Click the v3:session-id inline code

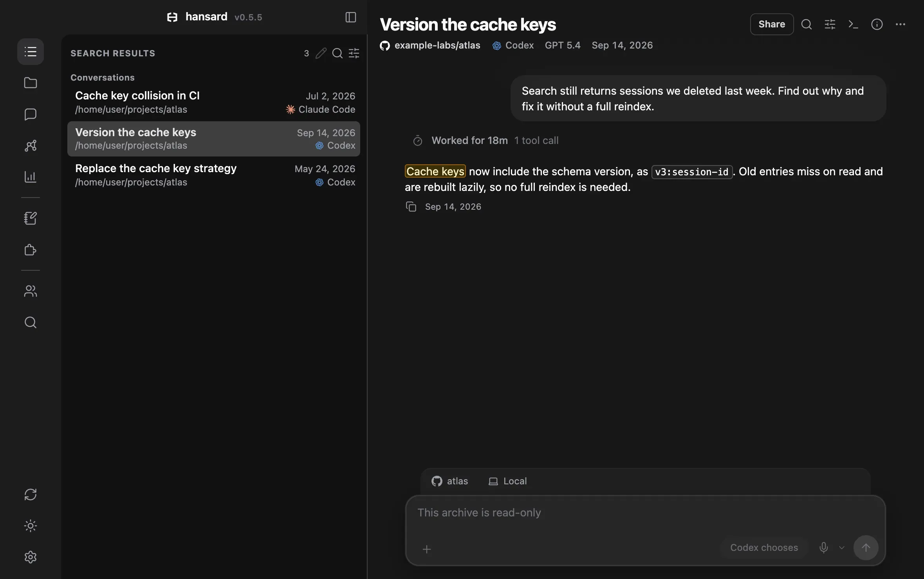[692, 172]
